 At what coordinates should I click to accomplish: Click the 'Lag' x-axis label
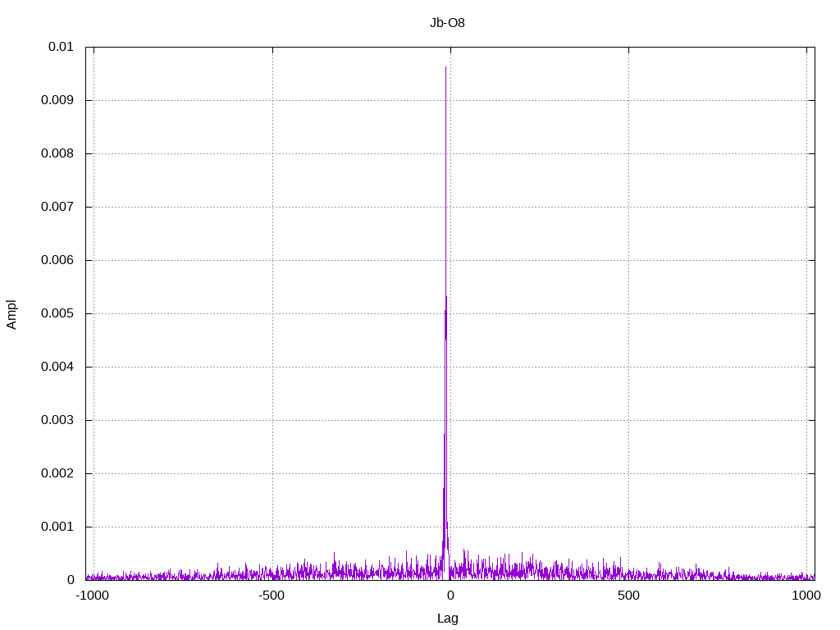[447, 619]
